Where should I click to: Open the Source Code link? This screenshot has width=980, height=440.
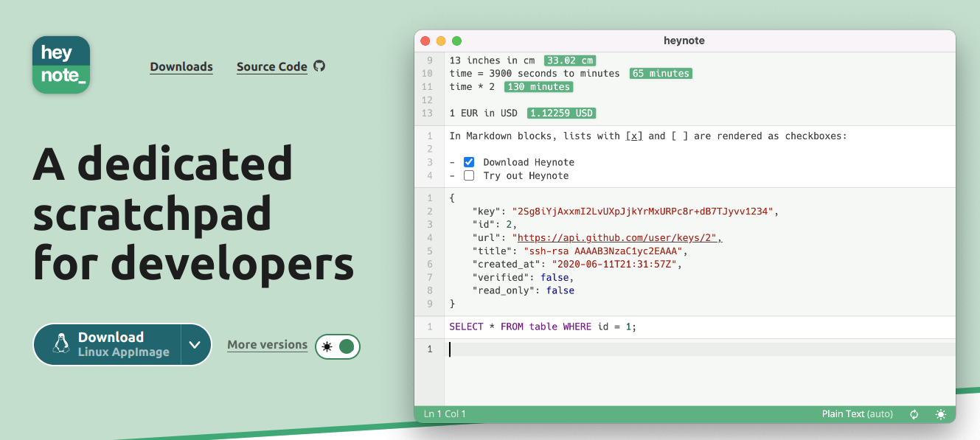pyautogui.click(x=271, y=66)
